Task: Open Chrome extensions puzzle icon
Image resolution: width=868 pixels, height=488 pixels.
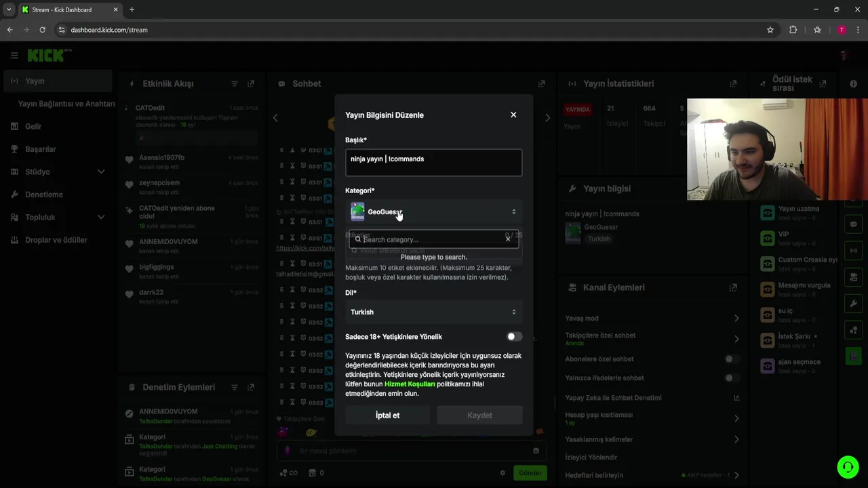Action: 793,30
